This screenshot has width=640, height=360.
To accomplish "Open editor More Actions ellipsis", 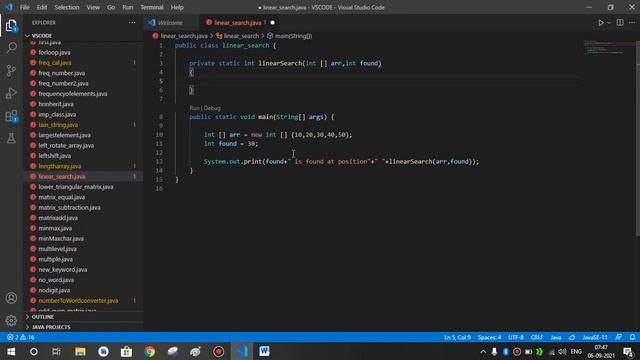I will (632, 23).
